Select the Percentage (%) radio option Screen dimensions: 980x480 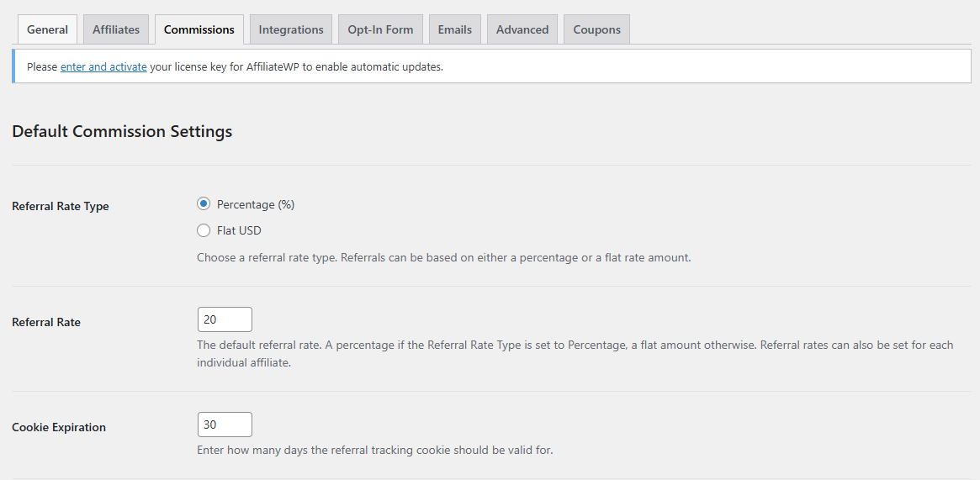[203, 204]
